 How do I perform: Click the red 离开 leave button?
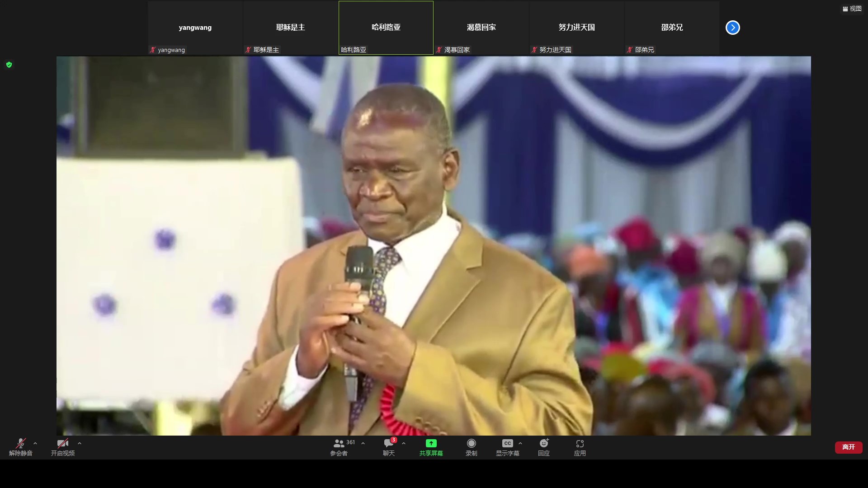coord(848,447)
